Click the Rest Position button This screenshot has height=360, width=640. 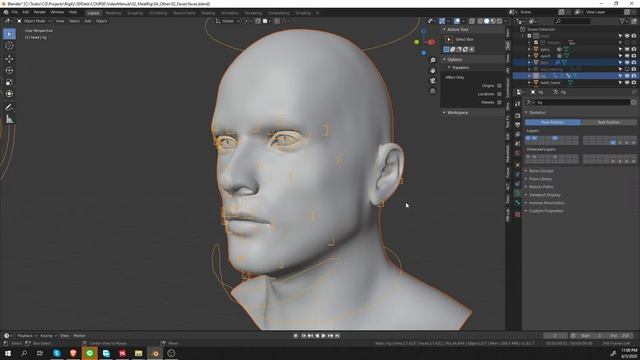coord(608,122)
